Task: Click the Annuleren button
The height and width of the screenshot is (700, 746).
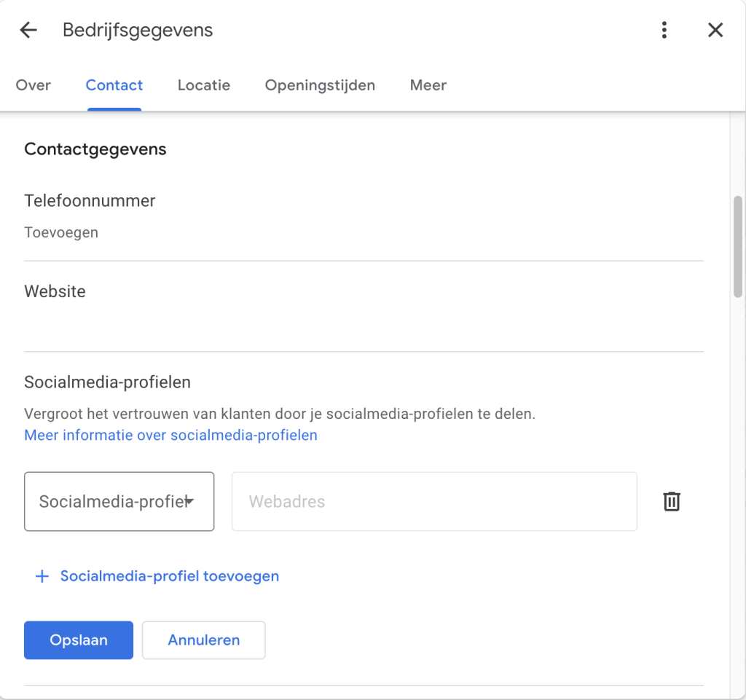Action: tap(203, 640)
